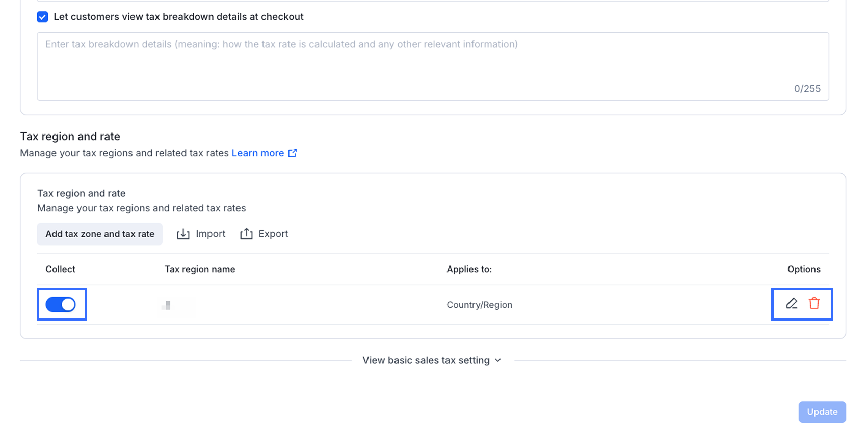Click the Tax region name column header
Viewport: 868px width, 428px height.
[200, 269]
